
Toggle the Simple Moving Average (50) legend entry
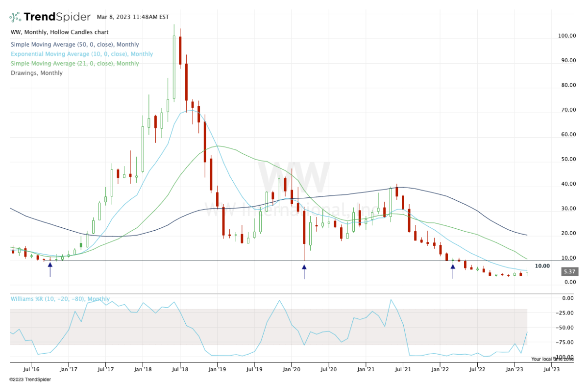click(x=75, y=45)
